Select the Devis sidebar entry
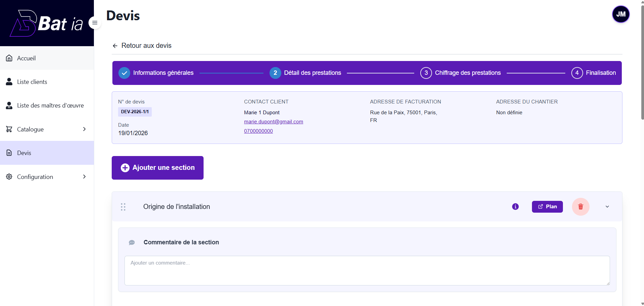644x306 pixels. (x=24, y=153)
